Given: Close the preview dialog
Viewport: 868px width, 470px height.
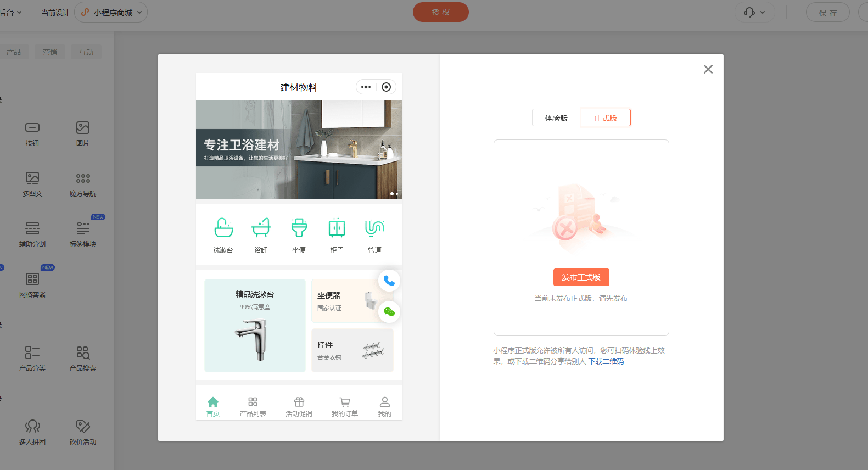Looking at the screenshot, I should pyautogui.click(x=708, y=69).
